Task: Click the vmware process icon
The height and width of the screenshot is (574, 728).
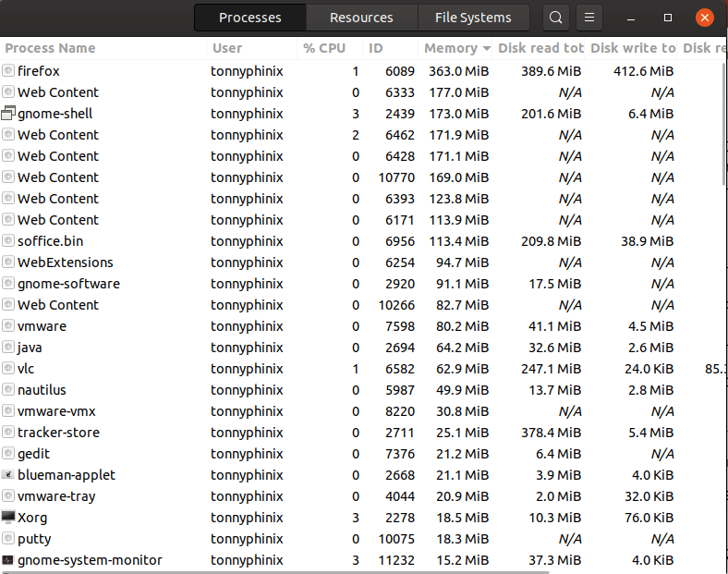Action: [x=8, y=325]
